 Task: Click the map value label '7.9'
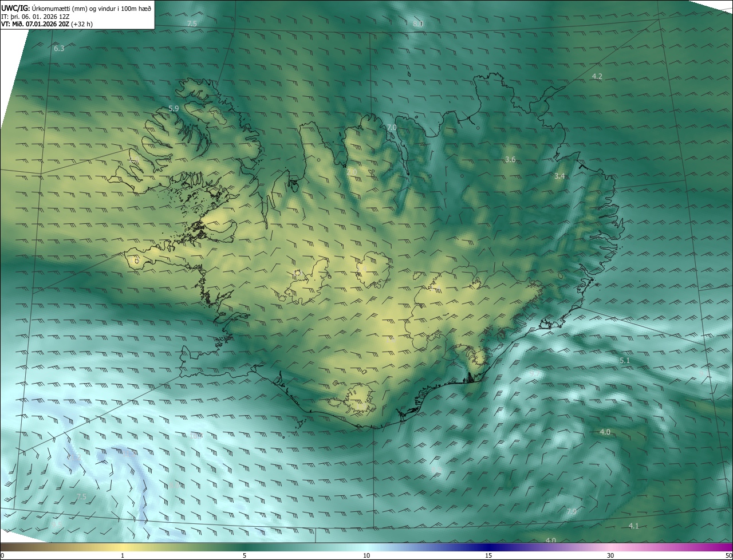point(572,511)
